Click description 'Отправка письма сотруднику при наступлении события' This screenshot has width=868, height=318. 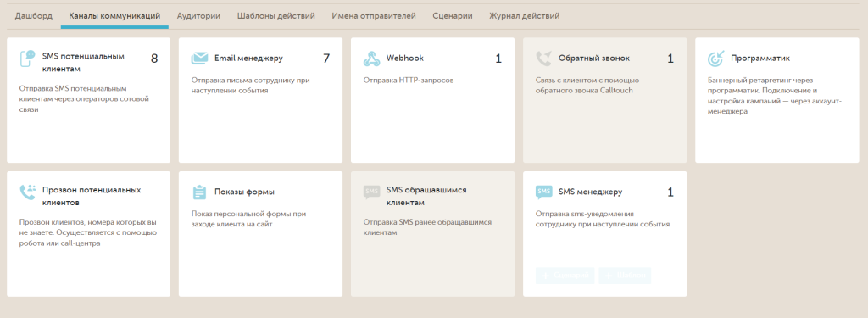pos(250,86)
